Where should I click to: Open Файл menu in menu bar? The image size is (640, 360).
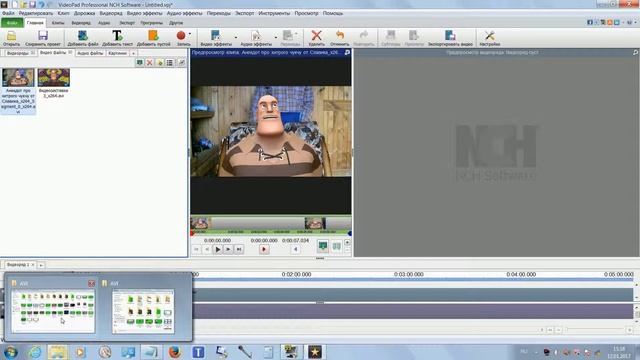[8, 13]
